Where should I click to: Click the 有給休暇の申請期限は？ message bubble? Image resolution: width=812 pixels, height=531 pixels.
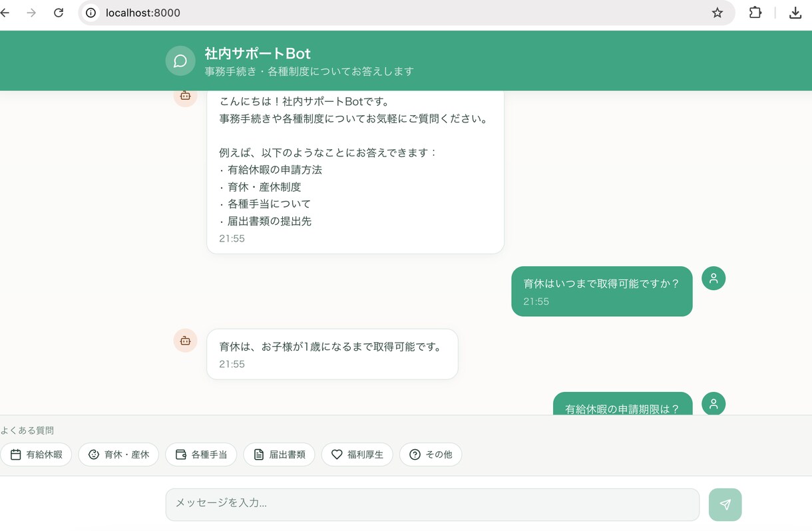[x=622, y=403]
